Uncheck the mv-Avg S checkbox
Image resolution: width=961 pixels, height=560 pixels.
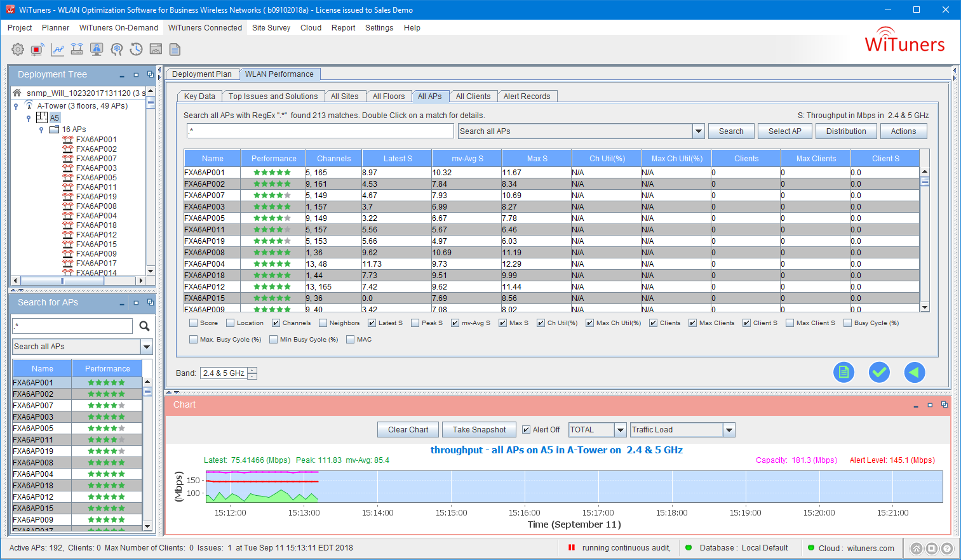click(455, 323)
